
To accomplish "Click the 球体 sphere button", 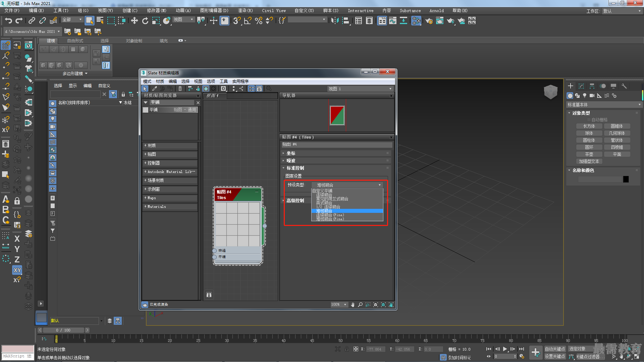I will [589, 133].
